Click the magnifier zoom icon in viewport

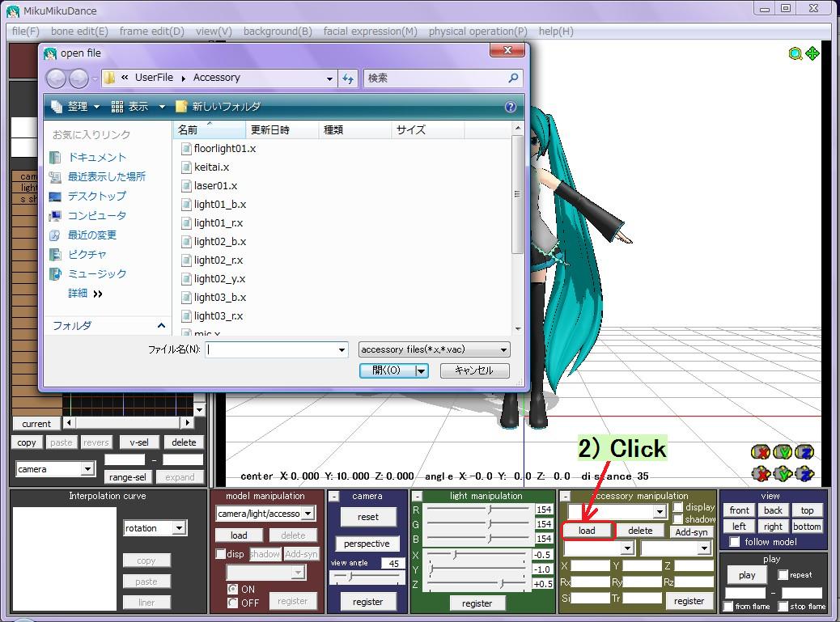(x=795, y=53)
